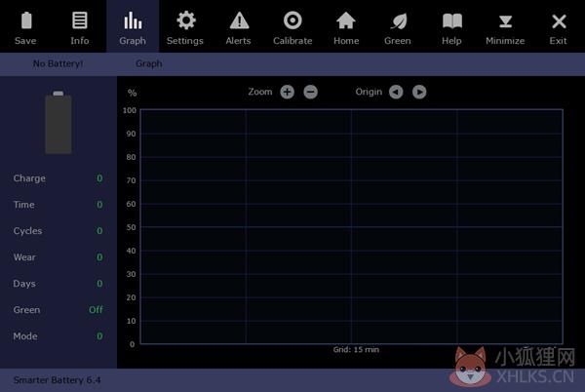Click the "Graph" heading in subheader bar
This screenshot has width=585, height=392.
pos(149,63)
